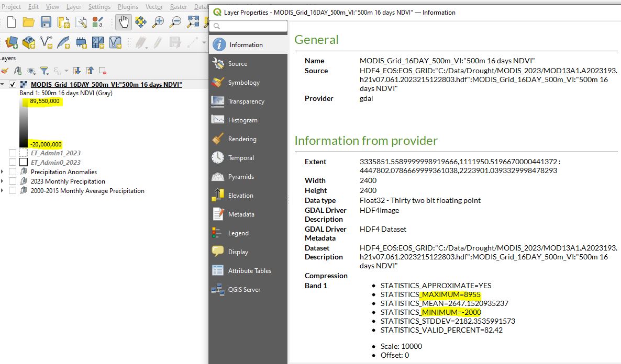Viewport: 621px width, 364px height.
Task: Click the Layer Properties search field
Action: click(248, 26)
